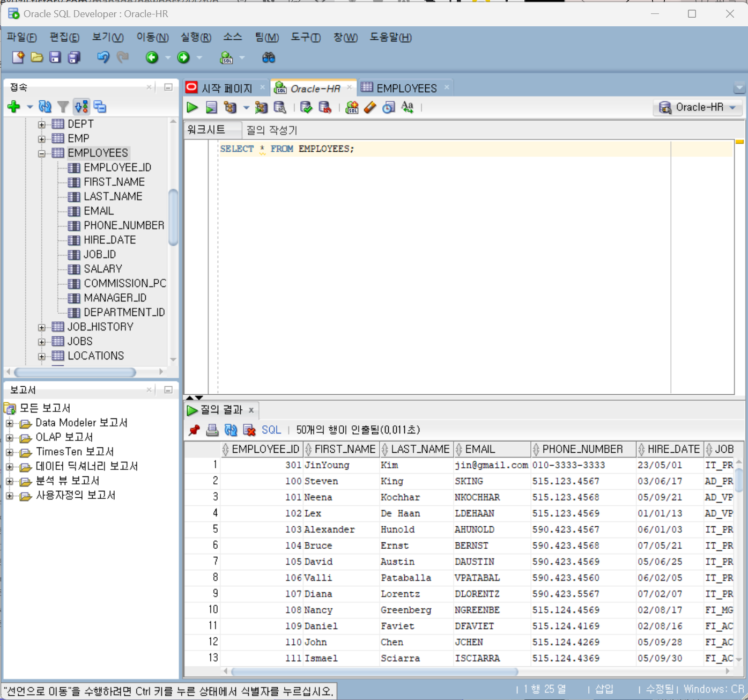Click the SQL link in results
The image size is (748, 700).
tap(271, 430)
